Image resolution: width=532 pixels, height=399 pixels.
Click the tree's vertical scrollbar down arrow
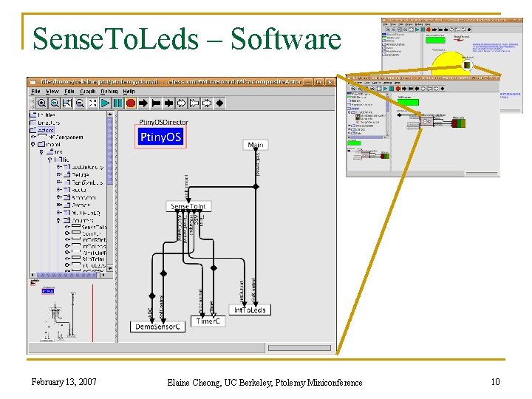coord(110,268)
